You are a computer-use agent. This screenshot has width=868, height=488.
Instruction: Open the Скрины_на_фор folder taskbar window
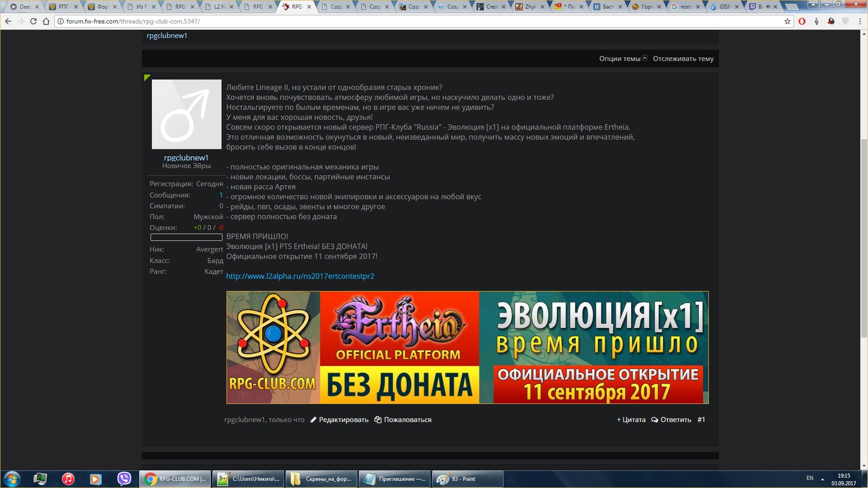(321, 479)
